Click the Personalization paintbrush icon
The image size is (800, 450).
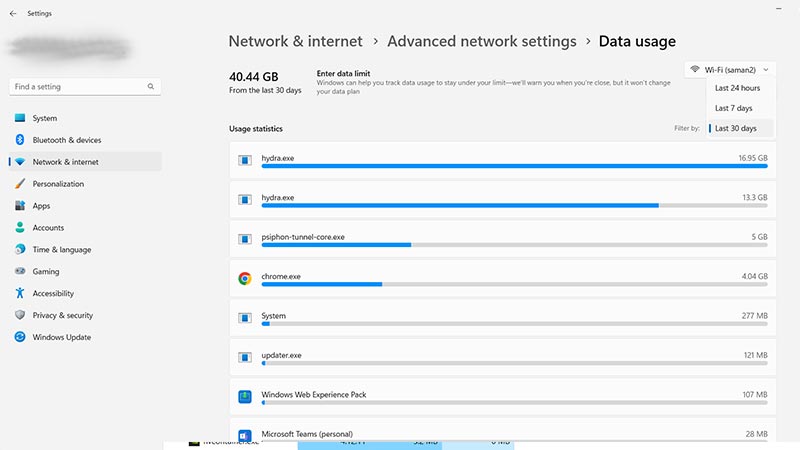pos(20,184)
